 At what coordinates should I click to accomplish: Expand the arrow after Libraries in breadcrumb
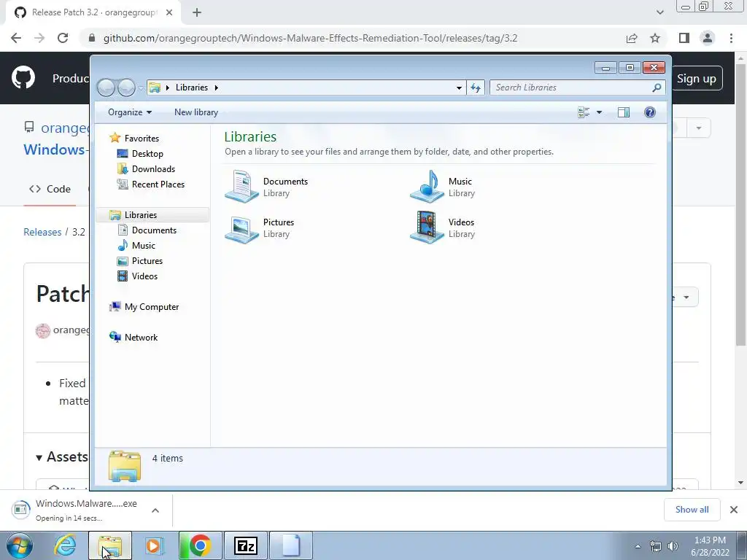click(216, 87)
